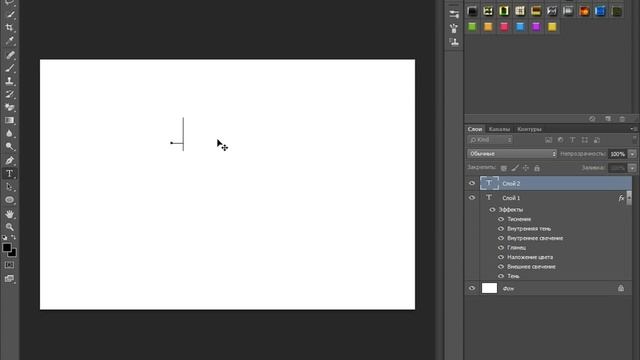This screenshot has width=640, height=360.
Task: Click the lock icon on Фон layer
Action: click(621, 288)
